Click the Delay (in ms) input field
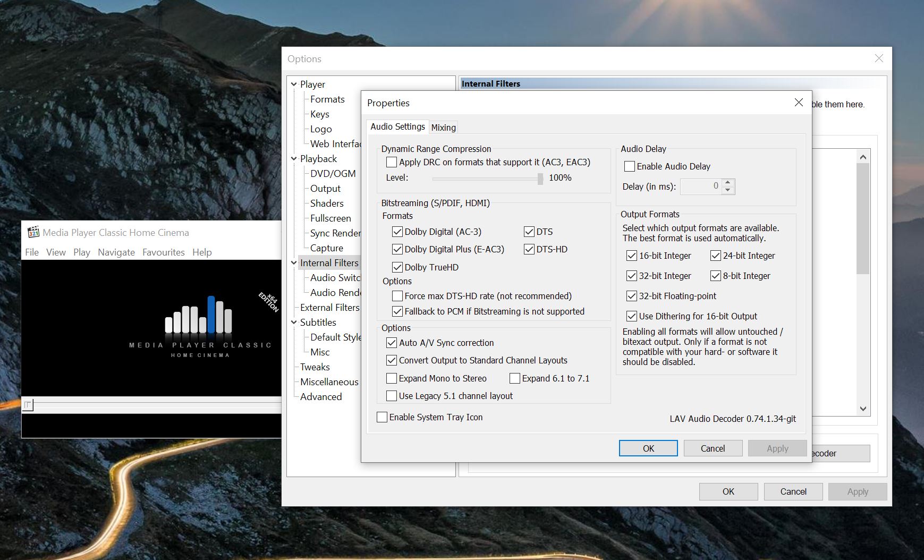 tap(701, 186)
